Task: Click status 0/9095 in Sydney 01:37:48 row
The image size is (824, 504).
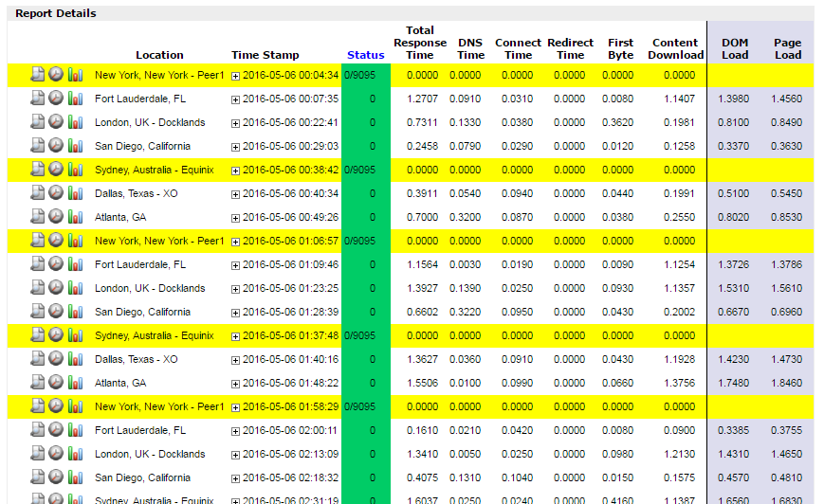Action: (360, 335)
